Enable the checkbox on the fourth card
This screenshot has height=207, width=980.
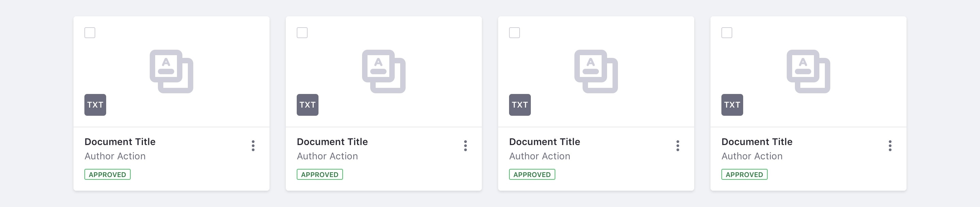(726, 33)
